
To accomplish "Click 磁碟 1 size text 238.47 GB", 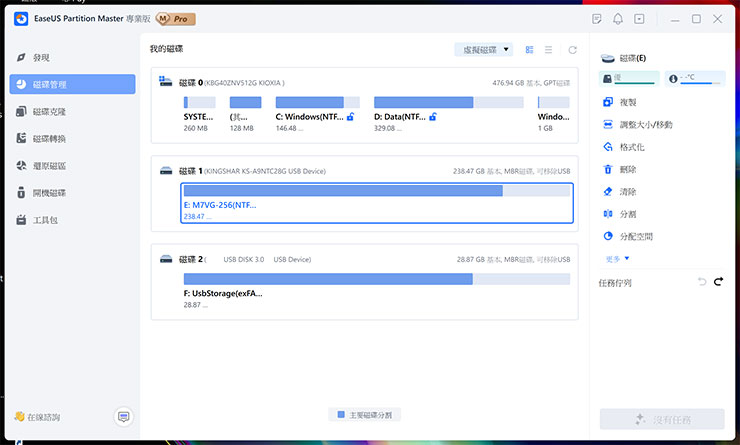I will [x=469, y=171].
